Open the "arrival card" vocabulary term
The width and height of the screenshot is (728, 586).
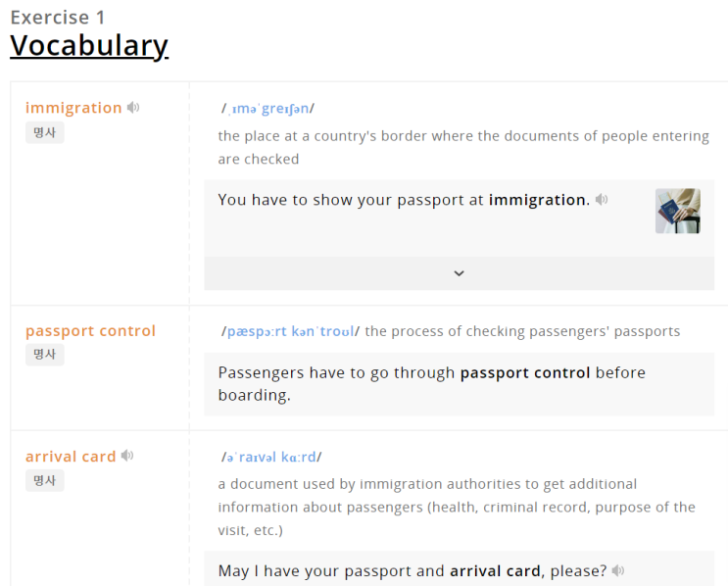71,457
